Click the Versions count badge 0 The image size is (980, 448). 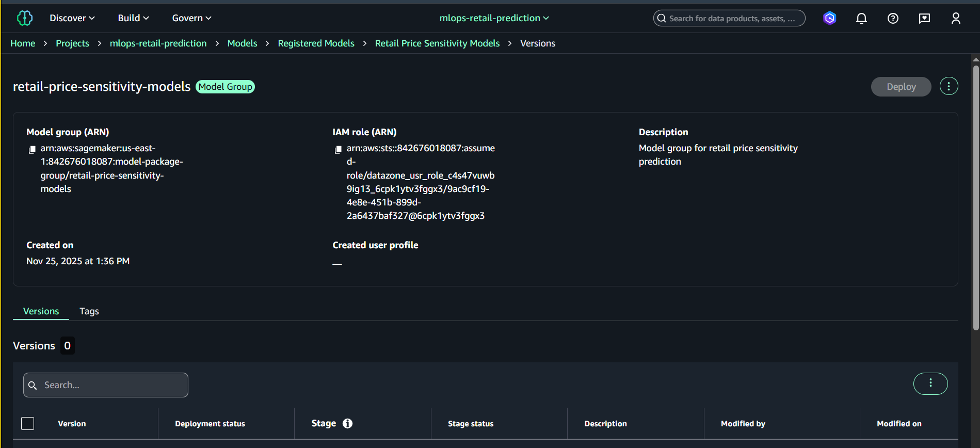[67, 346]
